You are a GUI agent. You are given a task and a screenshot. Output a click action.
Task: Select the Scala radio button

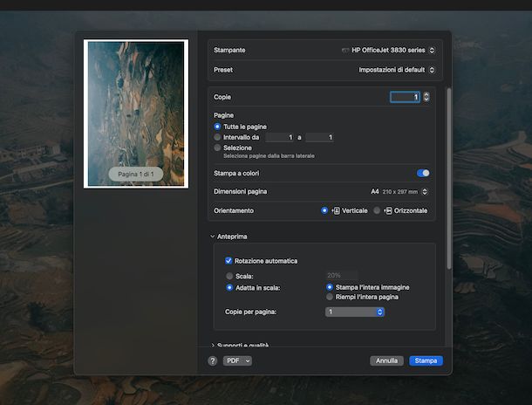tap(229, 276)
